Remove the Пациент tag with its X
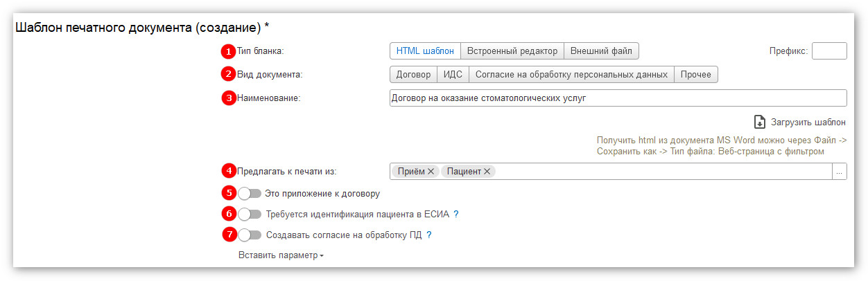Image resolution: width=868 pixels, height=281 pixels. pos(487,171)
